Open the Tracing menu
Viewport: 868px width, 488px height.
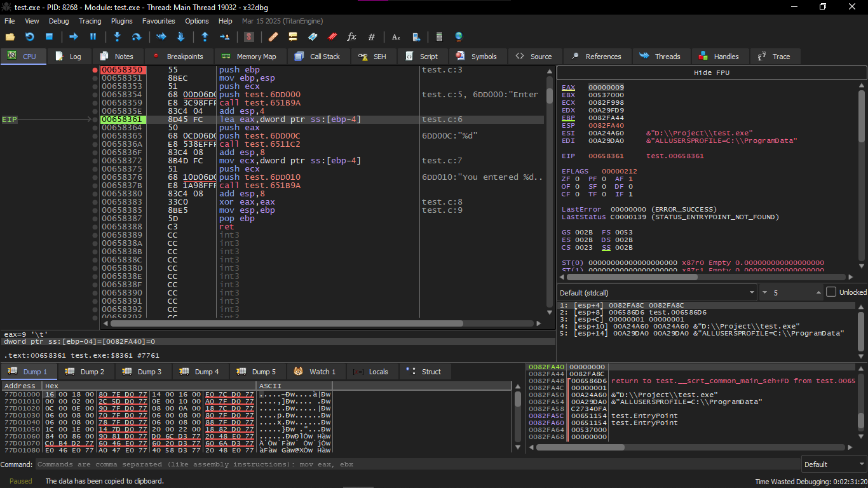click(90, 21)
